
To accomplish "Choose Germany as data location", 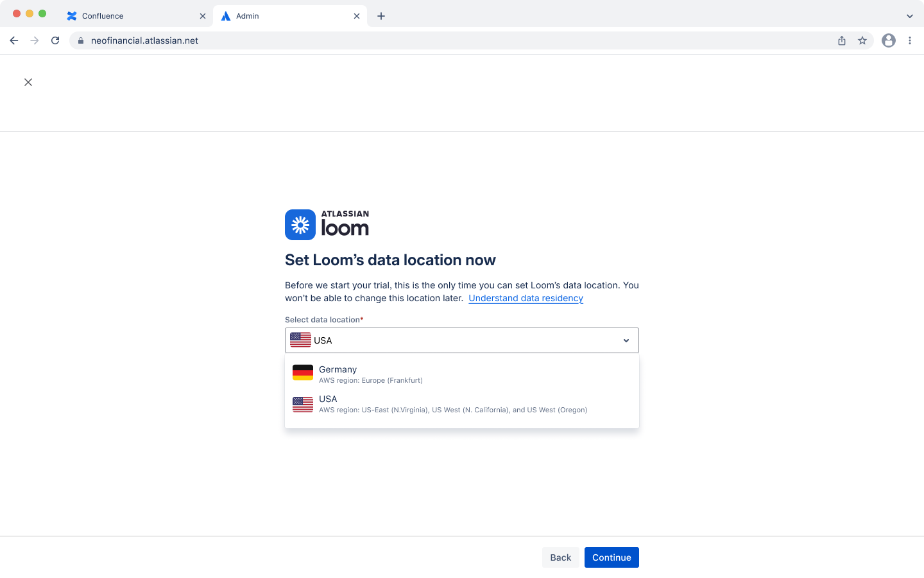I will click(x=462, y=374).
